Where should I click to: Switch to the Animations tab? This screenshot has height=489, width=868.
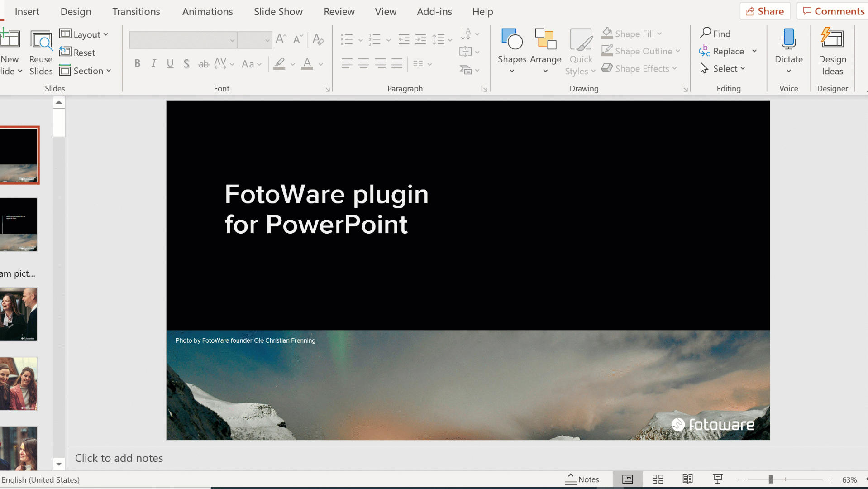click(207, 12)
